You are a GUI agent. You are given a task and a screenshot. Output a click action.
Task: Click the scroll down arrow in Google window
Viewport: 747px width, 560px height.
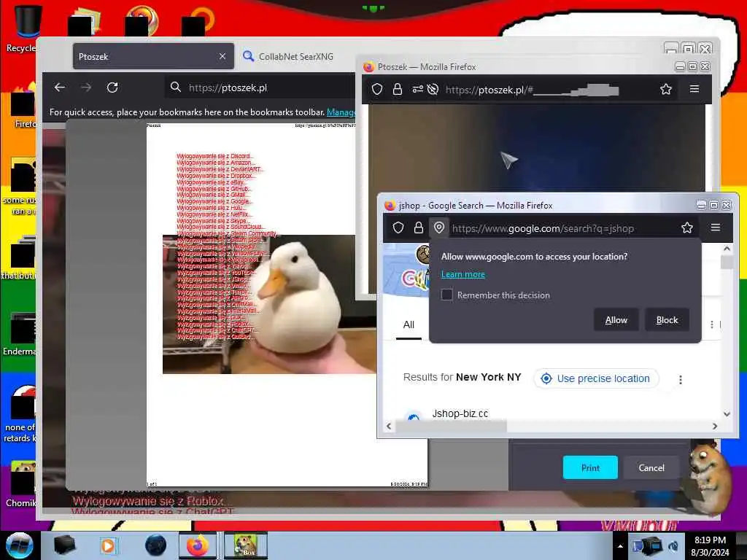click(x=727, y=414)
